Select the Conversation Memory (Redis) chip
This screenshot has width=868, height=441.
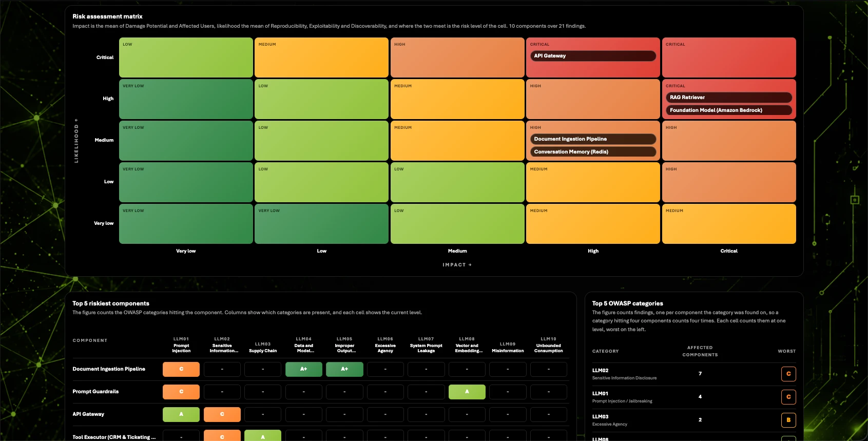pyautogui.click(x=593, y=152)
